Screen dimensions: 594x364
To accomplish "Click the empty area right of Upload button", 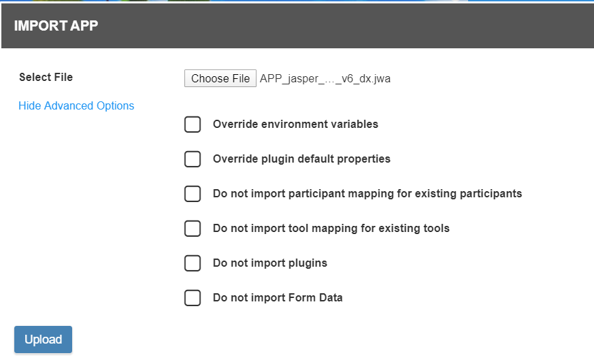I will (x=272, y=340).
